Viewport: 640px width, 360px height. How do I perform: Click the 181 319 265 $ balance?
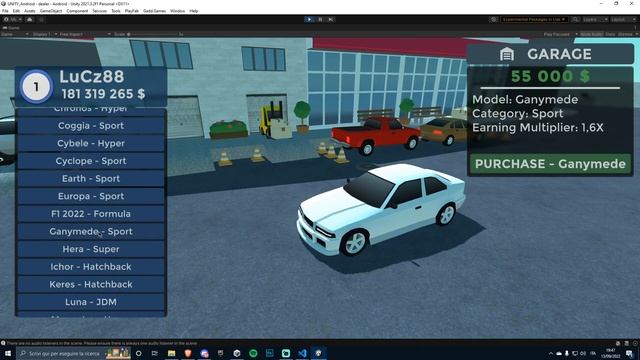click(x=103, y=94)
